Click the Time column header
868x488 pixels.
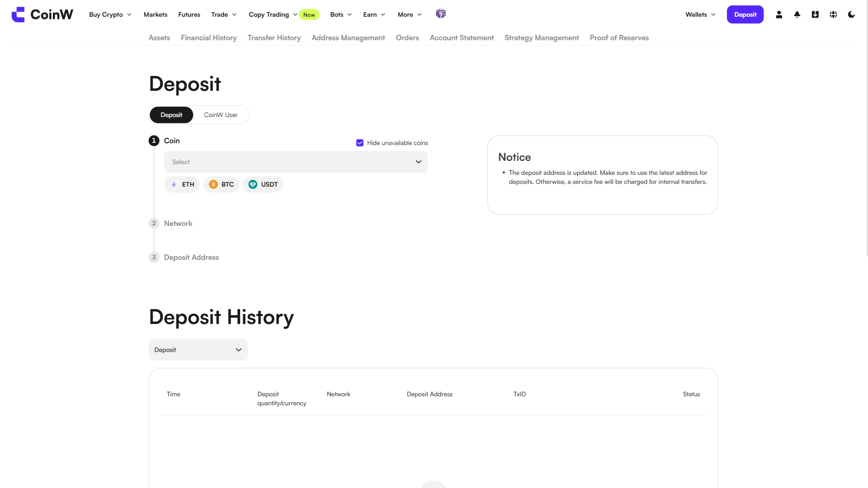coord(174,394)
